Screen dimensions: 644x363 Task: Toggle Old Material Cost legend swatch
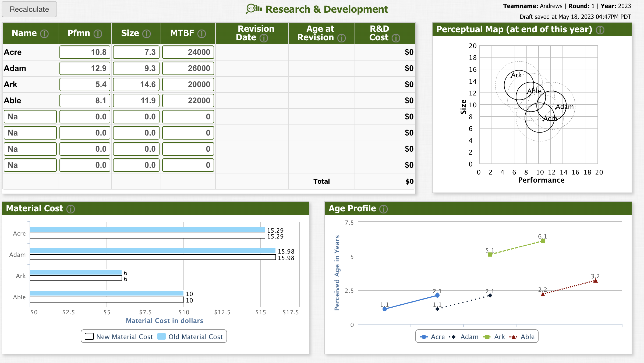pos(162,337)
